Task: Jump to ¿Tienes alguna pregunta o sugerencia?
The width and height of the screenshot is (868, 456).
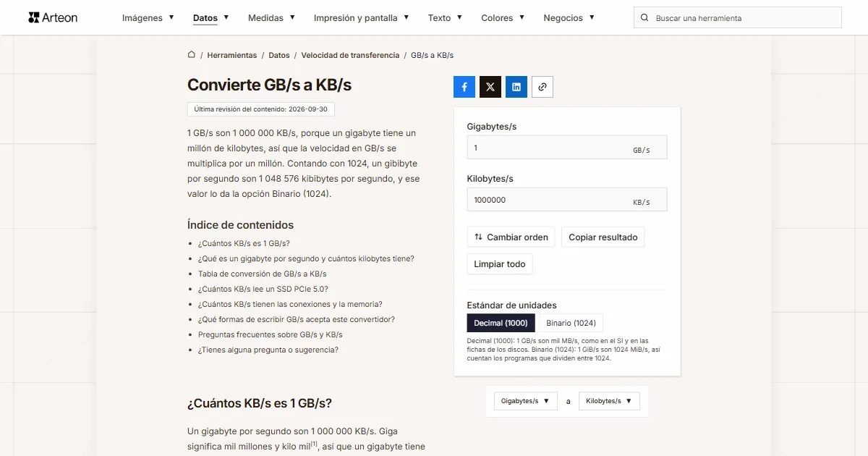Action: click(268, 350)
